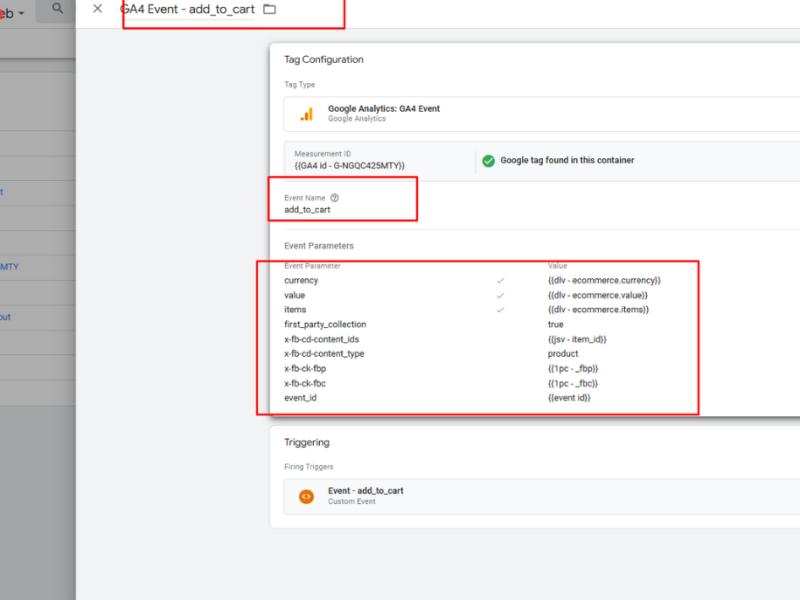This screenshot has width=800, height=600.
Task: Click the check mark on the currency row
Action: (501, 281)
